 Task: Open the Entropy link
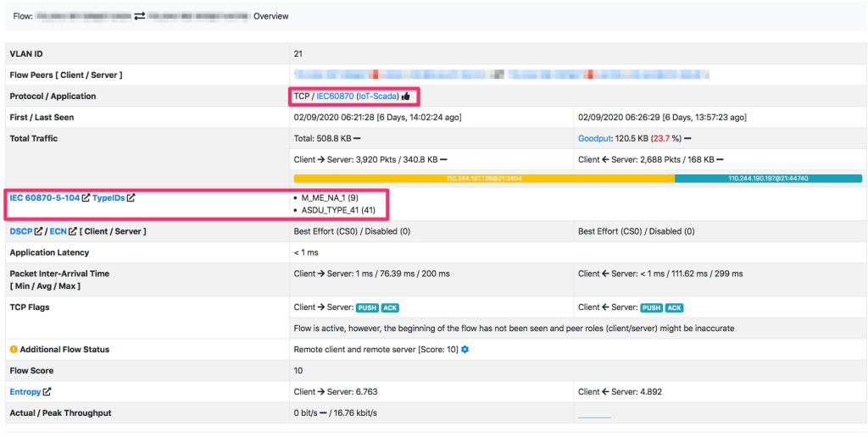(25, 391)
